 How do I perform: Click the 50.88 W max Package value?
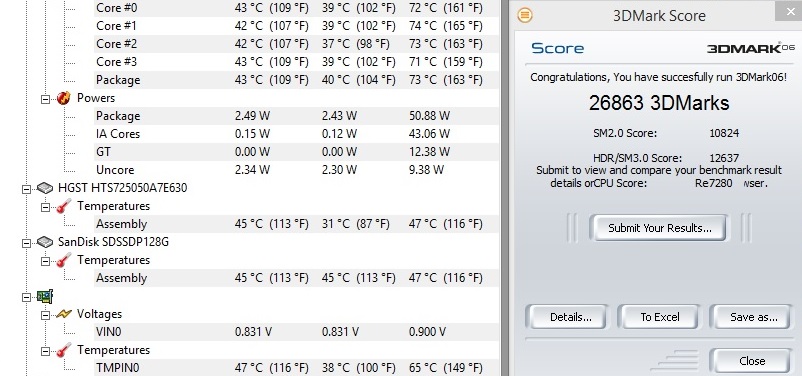[429, 116]
